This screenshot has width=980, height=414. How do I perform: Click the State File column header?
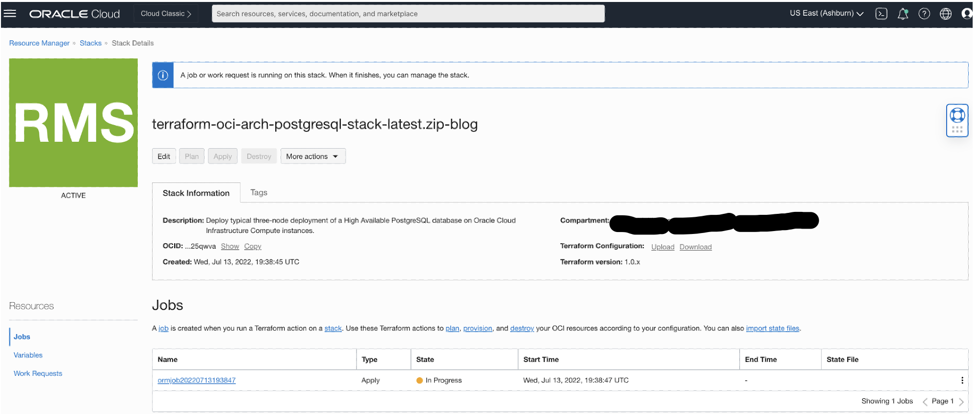click(x=894, y=360)
